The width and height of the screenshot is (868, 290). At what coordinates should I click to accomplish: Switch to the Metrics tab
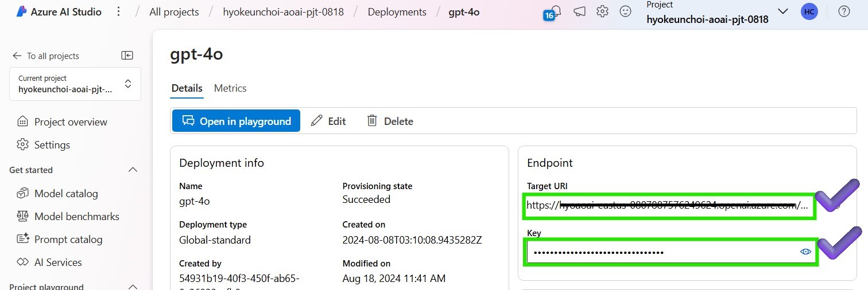[230, 88]
